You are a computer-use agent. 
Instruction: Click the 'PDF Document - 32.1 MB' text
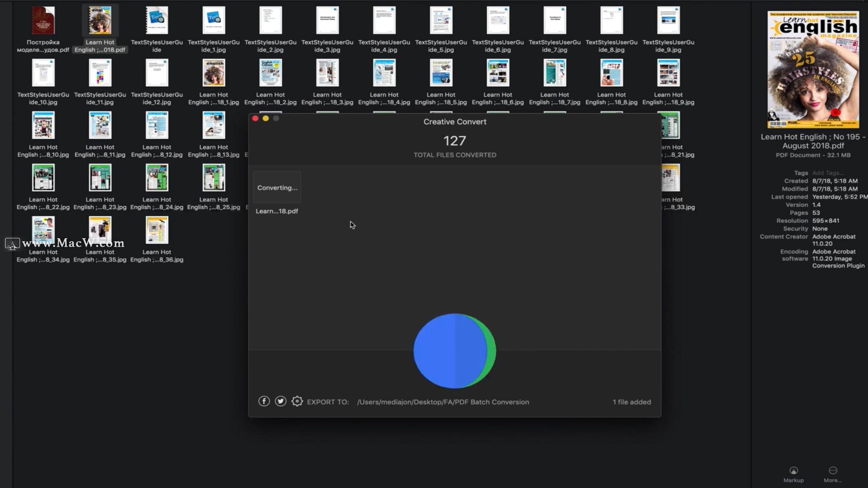[x=813, y=155]
